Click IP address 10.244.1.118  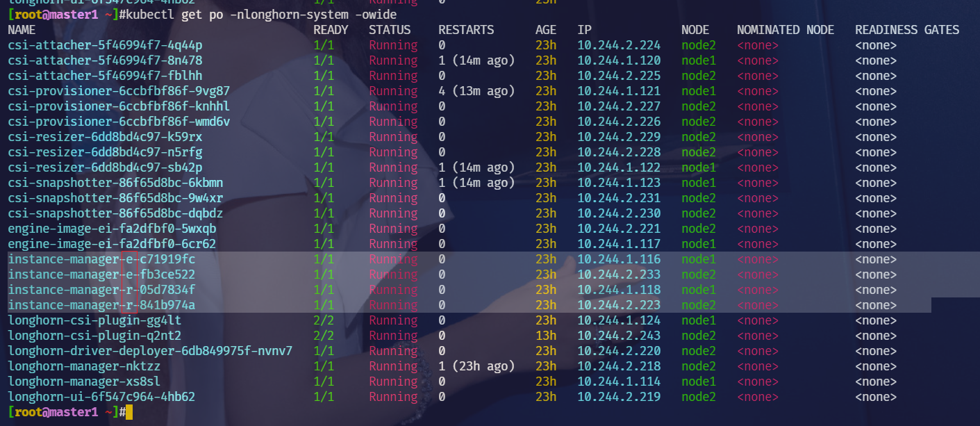point(619,290)
